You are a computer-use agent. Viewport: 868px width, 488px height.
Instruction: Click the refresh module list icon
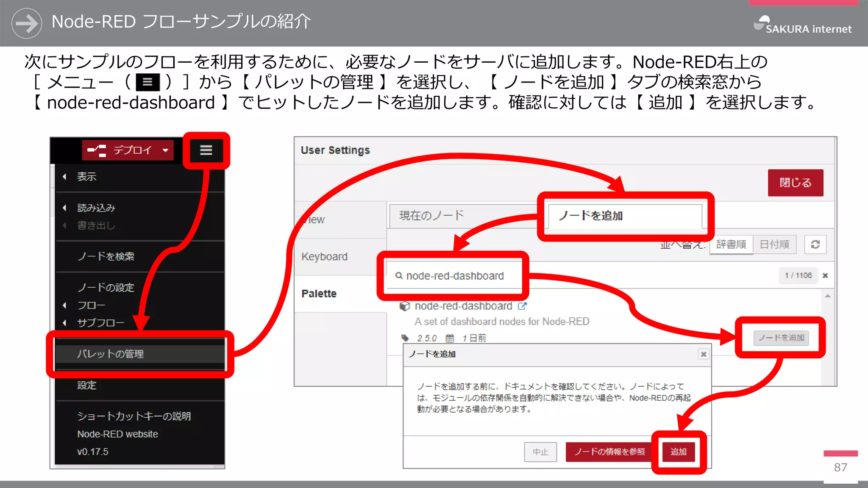click(x=815, y=244)
